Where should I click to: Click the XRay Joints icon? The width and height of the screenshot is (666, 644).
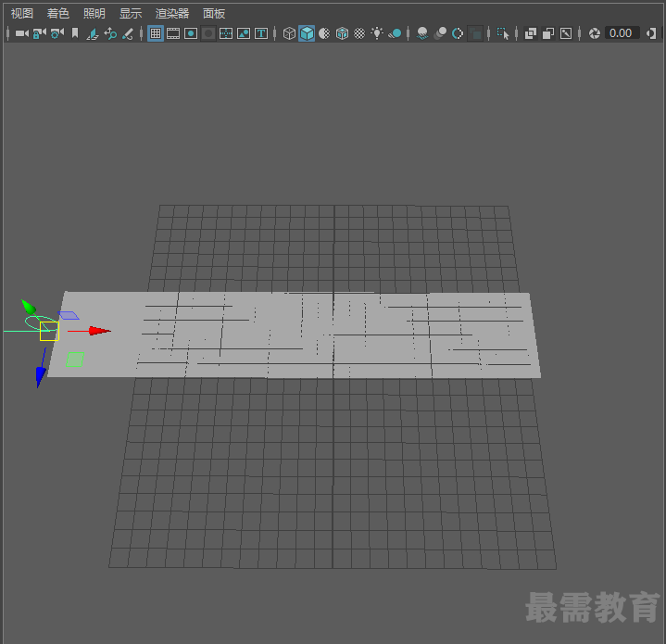pos(566,33)
